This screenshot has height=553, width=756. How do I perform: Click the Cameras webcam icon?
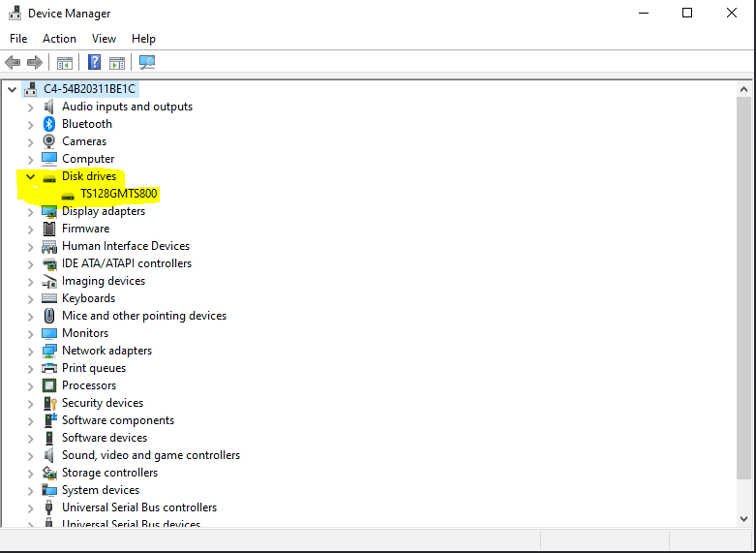[x=48, y=141]
